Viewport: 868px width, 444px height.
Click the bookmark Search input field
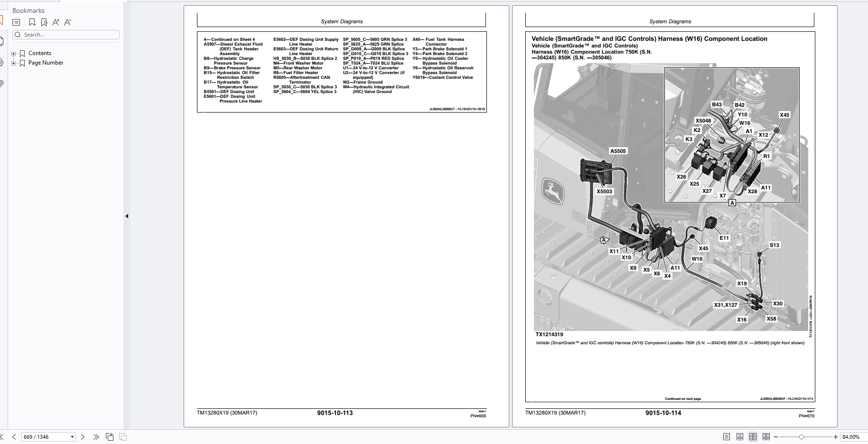click(66, 34)
